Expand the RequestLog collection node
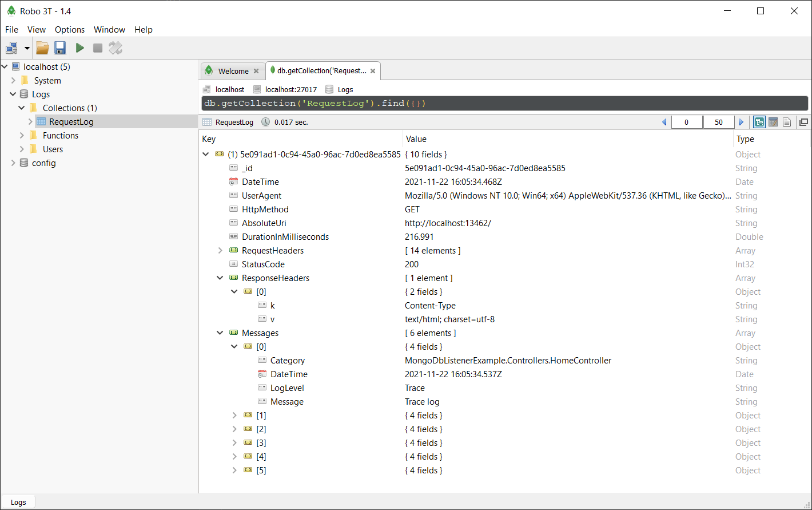Viewport: 812px width, 510px height. click(30, 122)
